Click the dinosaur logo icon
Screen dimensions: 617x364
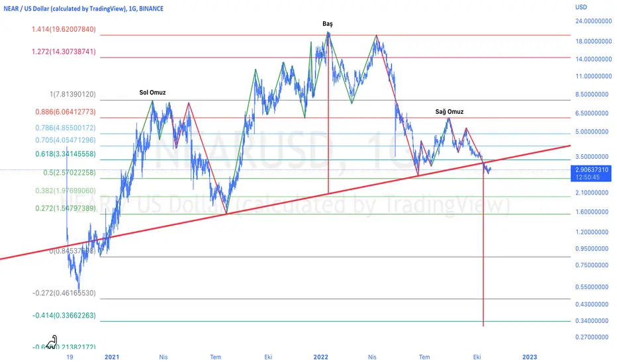(x=52, y=342)
